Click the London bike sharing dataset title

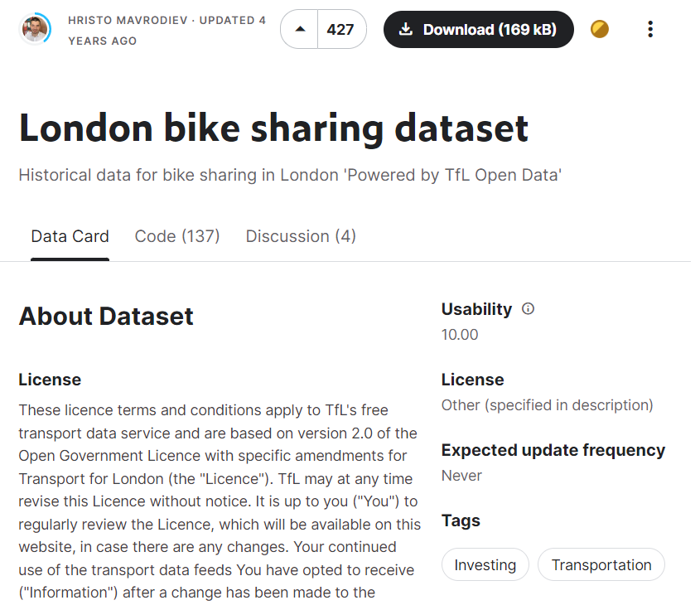click(x=273, y=128)
